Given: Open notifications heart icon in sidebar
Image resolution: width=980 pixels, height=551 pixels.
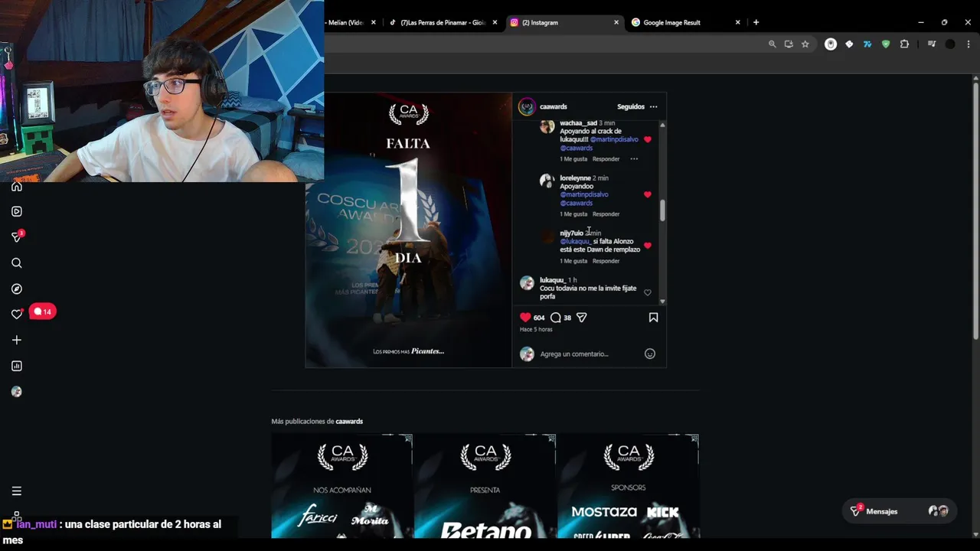Looking at the screenshot, I should point(17,314).
